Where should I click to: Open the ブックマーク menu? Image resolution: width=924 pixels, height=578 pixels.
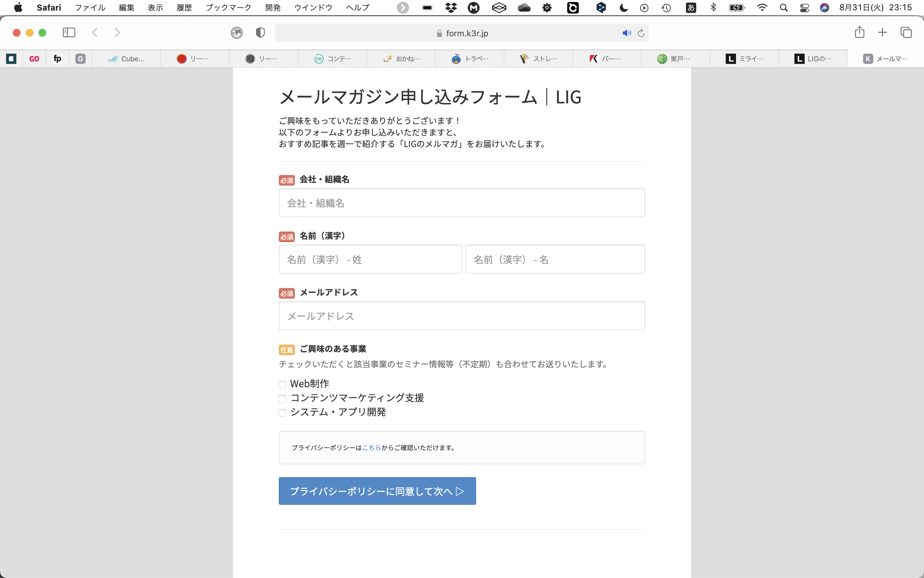[x=228, y=8]
